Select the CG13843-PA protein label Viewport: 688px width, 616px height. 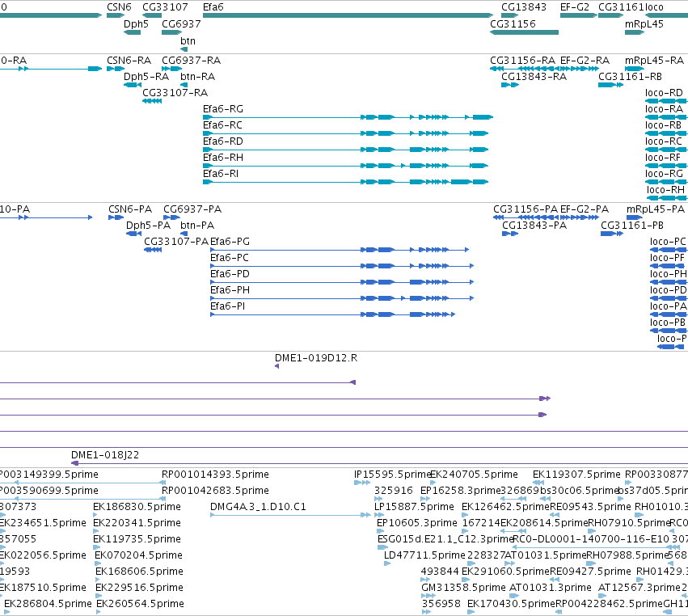click(x=534, y=225)
